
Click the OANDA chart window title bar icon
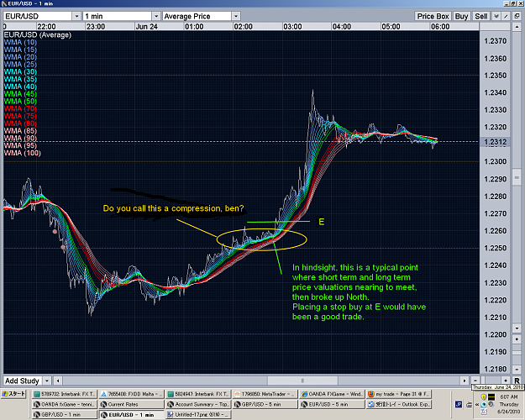[x=4, y=3]
